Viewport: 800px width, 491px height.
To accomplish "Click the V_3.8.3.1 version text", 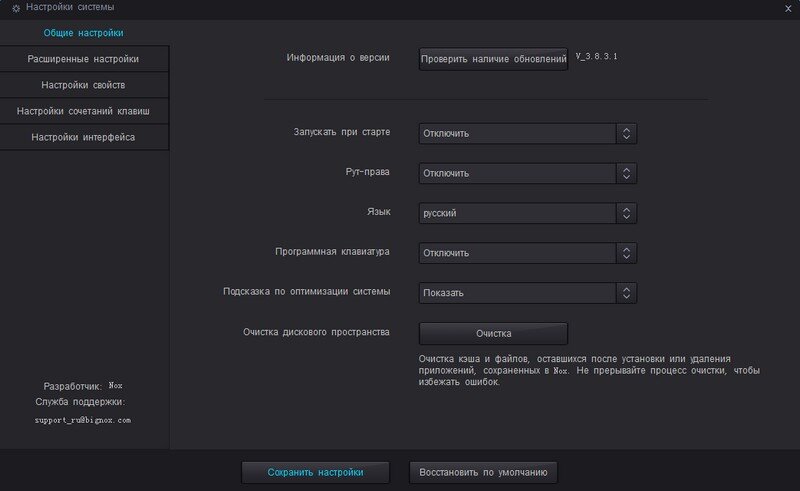I will tap(596, 56).
